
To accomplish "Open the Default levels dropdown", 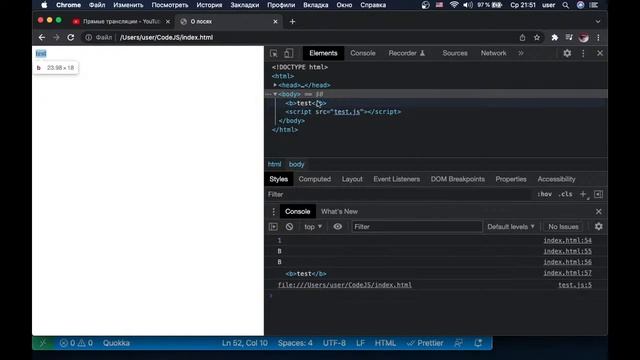I will click(x=511, y=227).
